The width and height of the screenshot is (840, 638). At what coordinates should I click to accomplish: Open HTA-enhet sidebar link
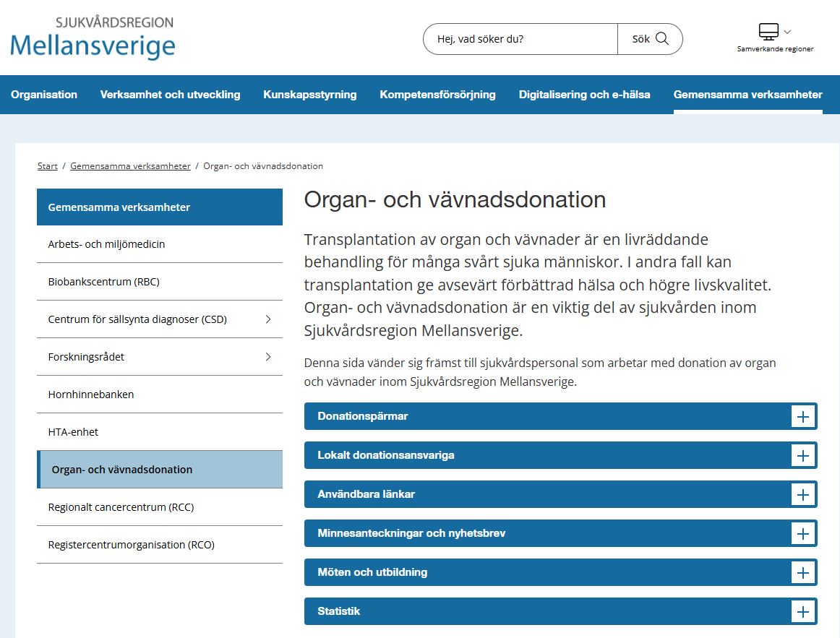click(x=160, y=432)
